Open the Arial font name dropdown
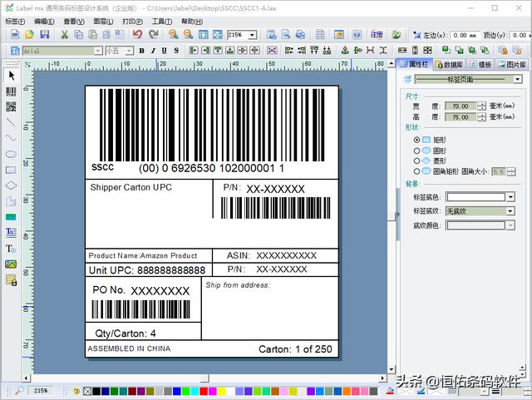532x400 pixels. [x=98, y=51]
